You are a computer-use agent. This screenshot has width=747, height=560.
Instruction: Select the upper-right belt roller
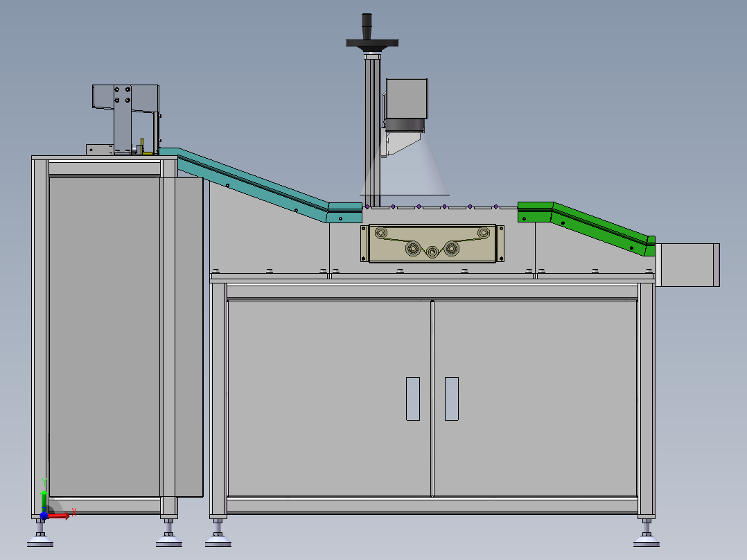click(484, 233)
